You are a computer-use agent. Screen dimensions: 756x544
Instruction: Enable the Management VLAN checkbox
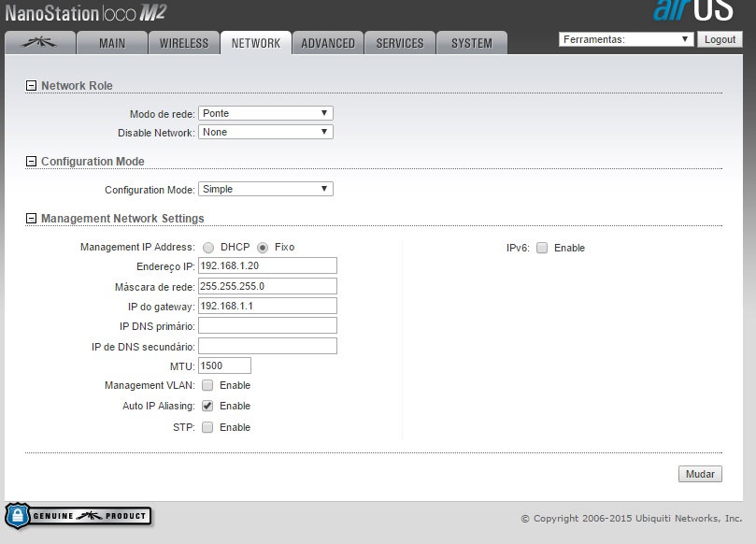point(207,385)
